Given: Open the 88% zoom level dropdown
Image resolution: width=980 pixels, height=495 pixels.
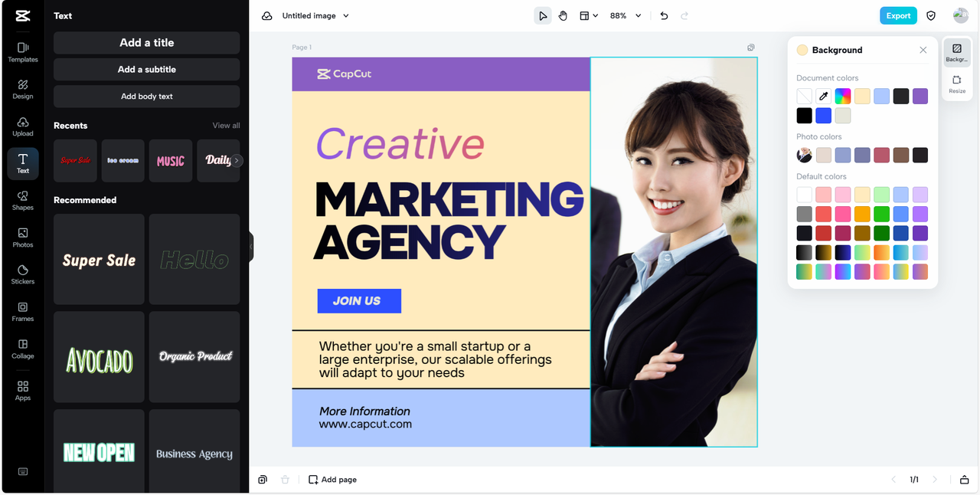Looking at the screenshot, I should point(626,15).
